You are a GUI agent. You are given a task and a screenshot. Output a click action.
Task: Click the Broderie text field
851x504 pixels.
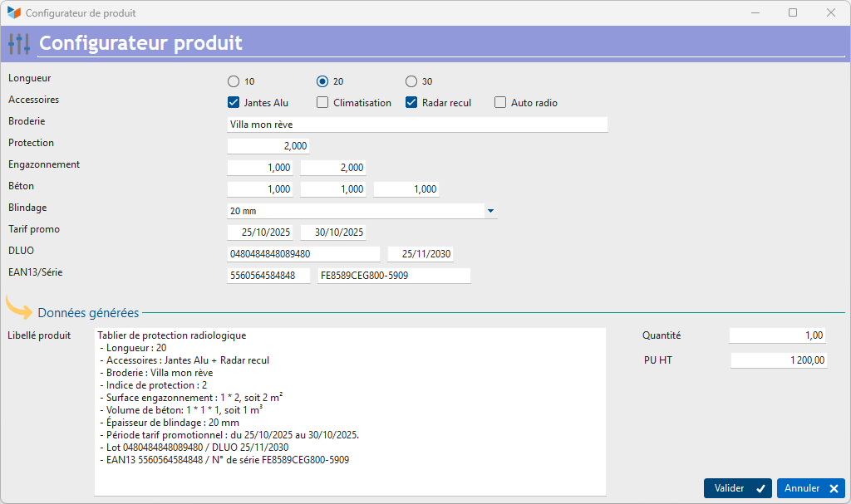pyautogui.click(x=417, y=125)
